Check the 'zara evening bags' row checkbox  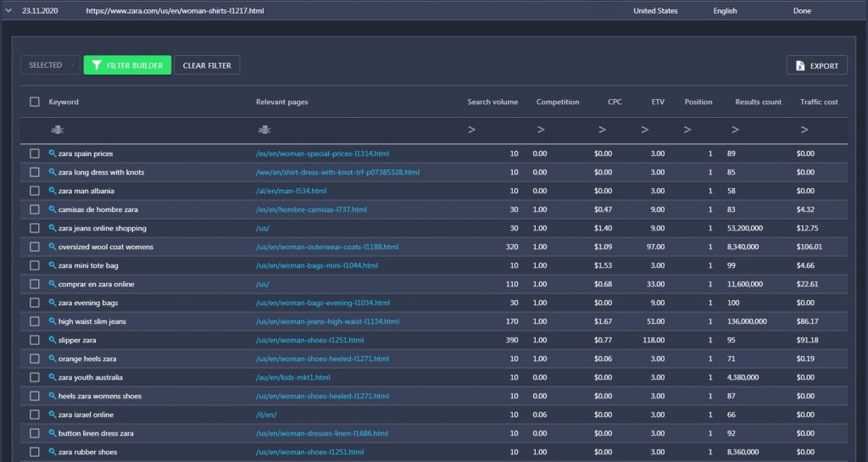point(34,302)
